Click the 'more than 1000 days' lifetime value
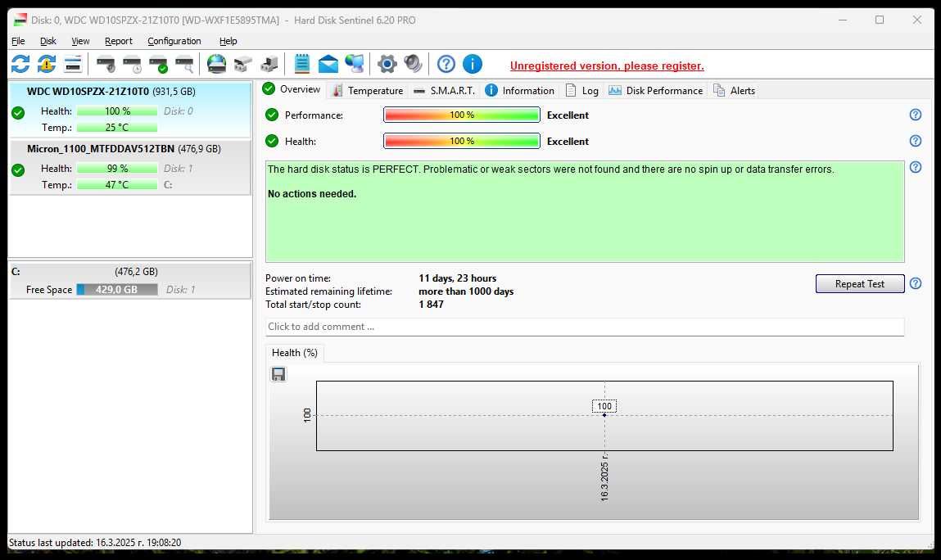This screenshot has height=560, width=941. (466, 291)
